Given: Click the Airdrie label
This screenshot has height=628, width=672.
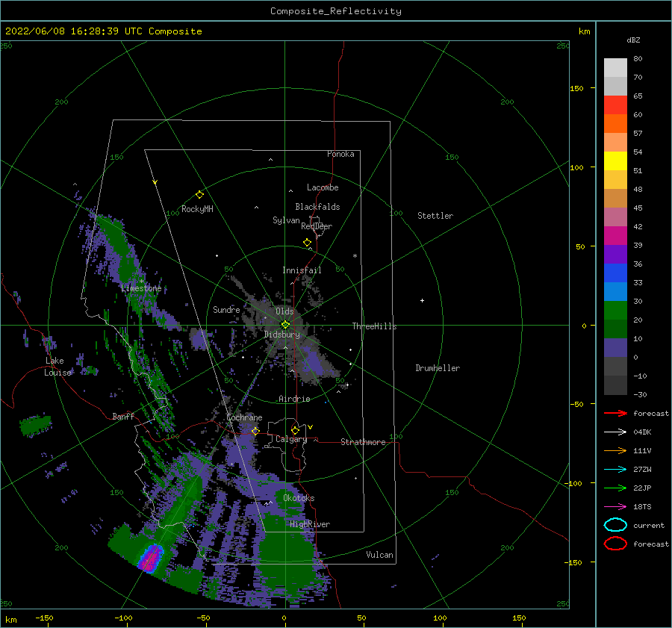Looking at the screenshot, I should [x=294, y=399].
